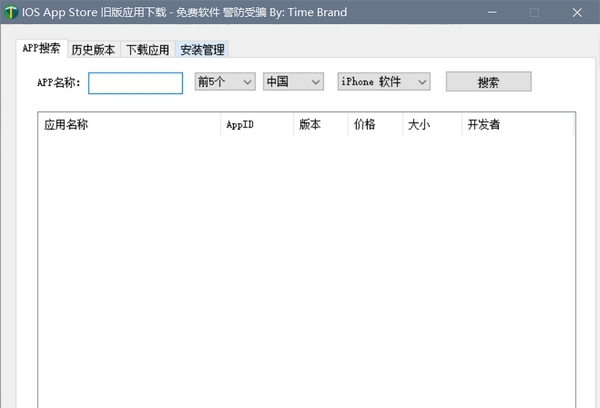Viewport: 600px width, 408px height.
Task: Sort by the 大小 column header
Action: [432, 124]
